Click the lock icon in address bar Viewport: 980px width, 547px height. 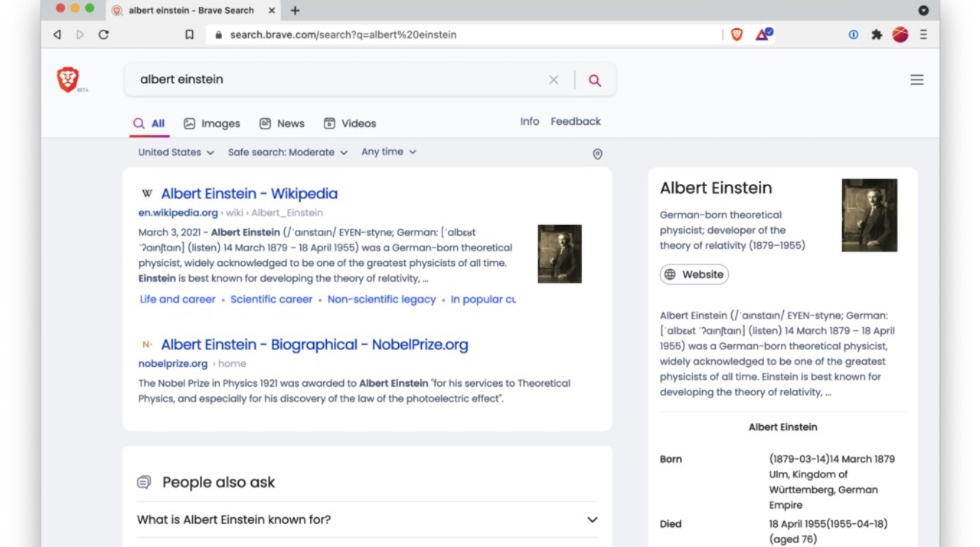pos(219,34)
